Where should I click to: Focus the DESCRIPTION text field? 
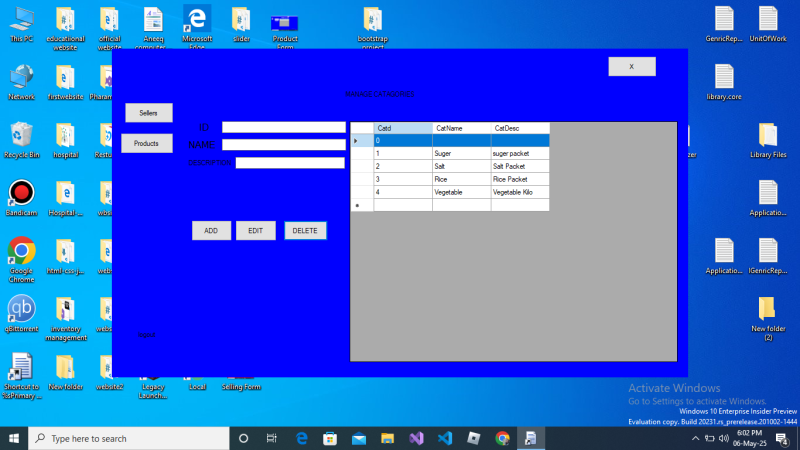click(290, 163)
